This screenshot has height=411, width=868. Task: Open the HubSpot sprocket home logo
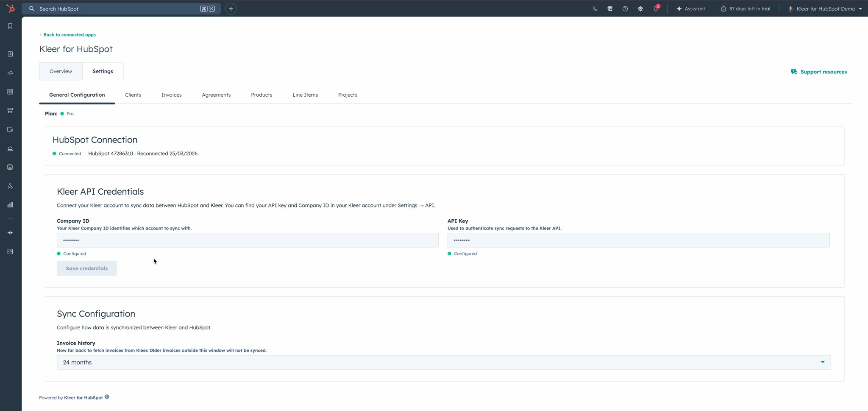[11, 8]
